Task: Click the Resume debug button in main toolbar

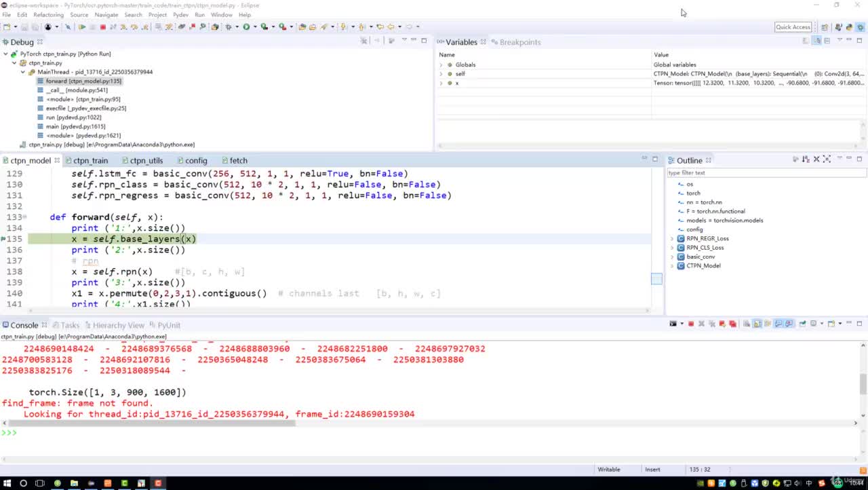Action: 81,27
